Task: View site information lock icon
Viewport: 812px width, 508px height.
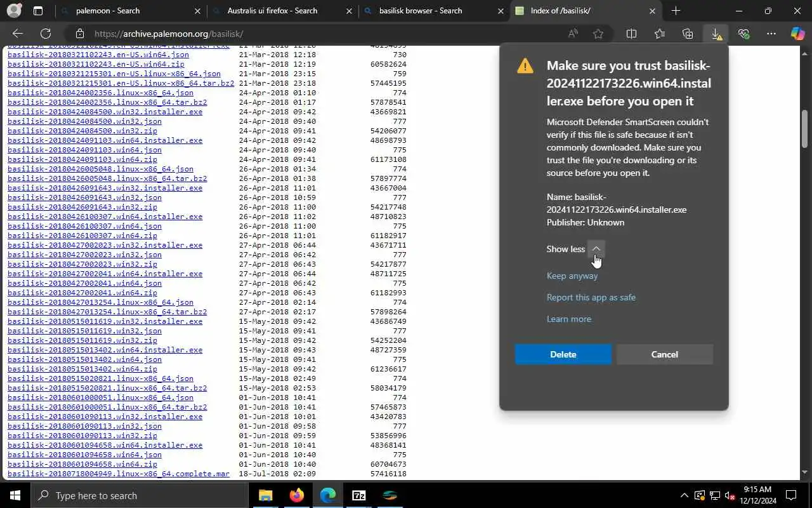Action: (x=79, y=34)
